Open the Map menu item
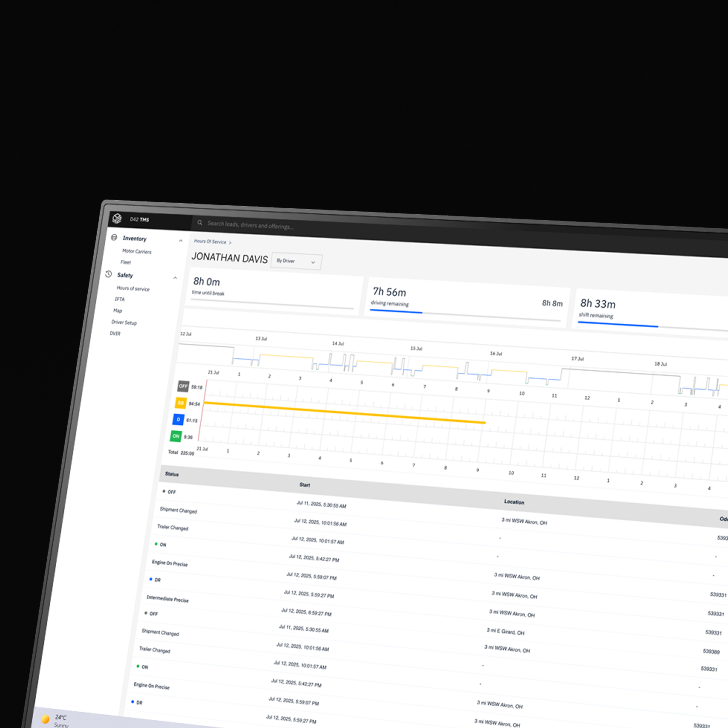 tap(118, 311)
